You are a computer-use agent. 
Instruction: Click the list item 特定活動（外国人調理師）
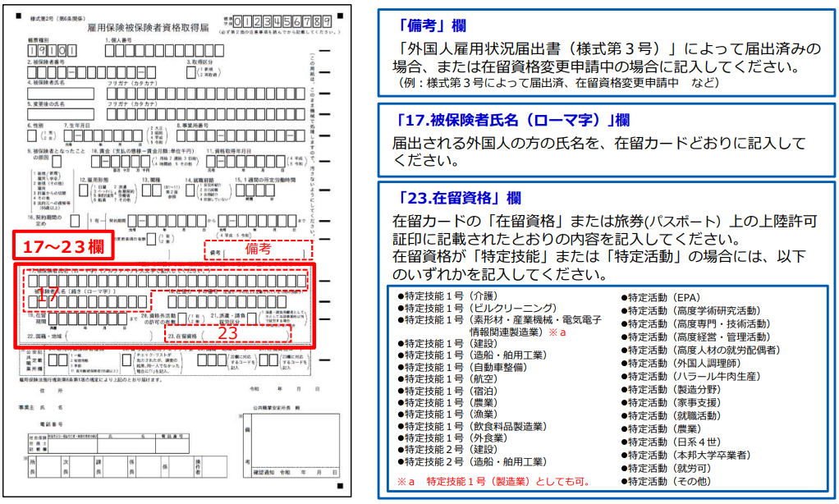coord(681,364)
